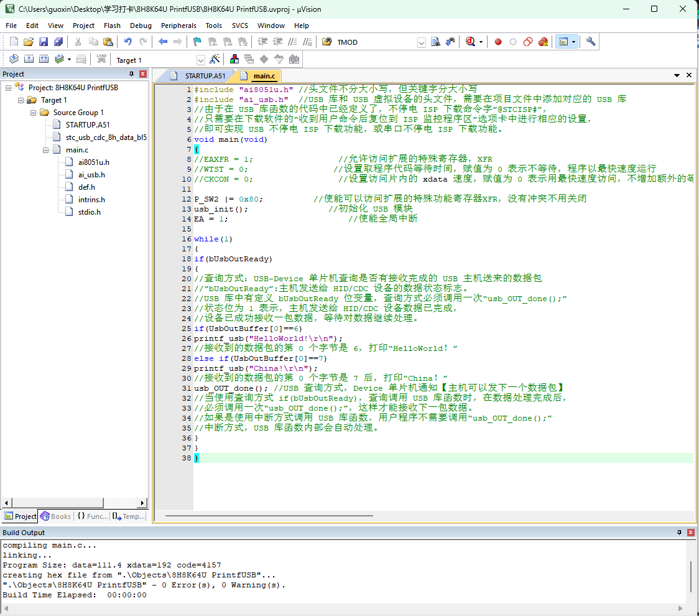Collapse the main.c tree node
Screen dimensions: 699x616
pyautogui.click(x=45, y=150)
